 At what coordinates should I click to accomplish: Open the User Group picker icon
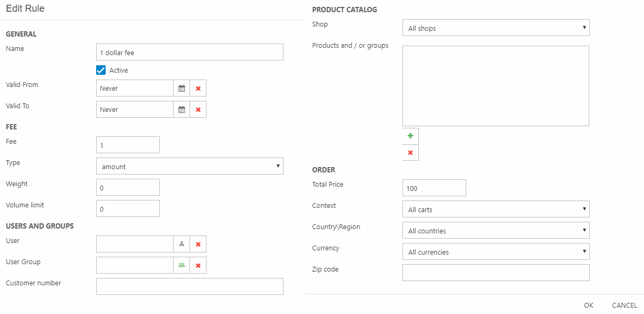click(182, 265)
